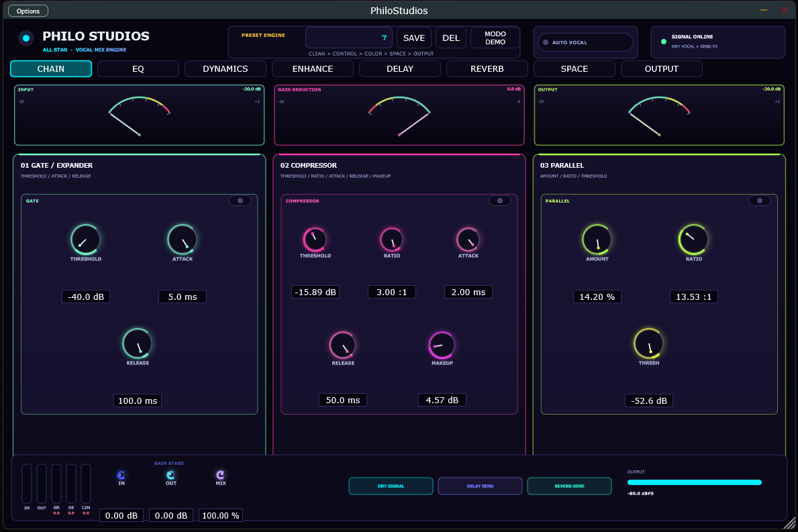Close the PhiloStudios window

[x=785, y=10]
